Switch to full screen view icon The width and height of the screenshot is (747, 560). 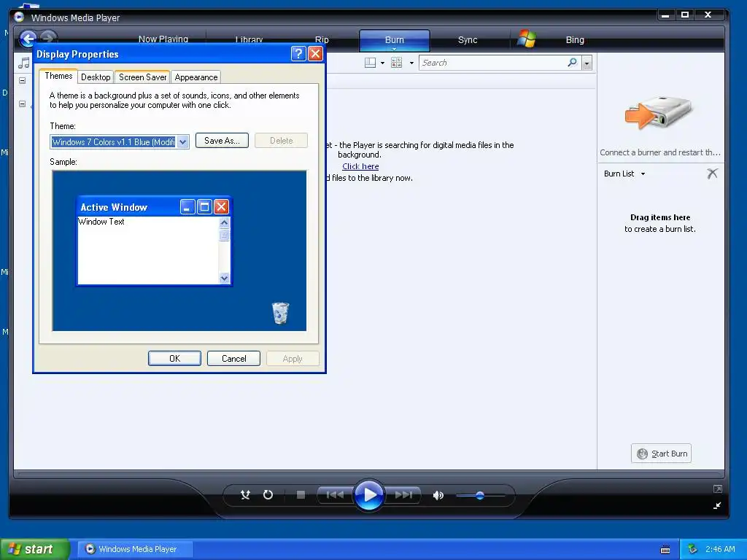point(718,489)
